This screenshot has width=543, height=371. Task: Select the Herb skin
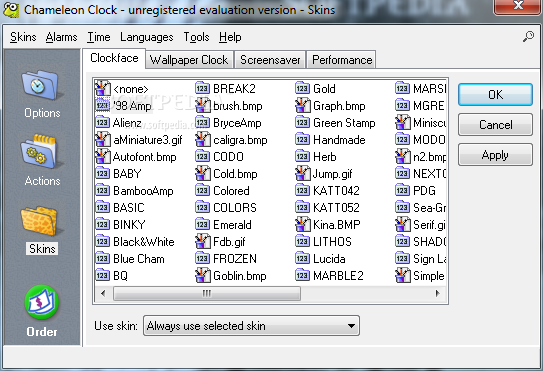[x=325, y=157]
